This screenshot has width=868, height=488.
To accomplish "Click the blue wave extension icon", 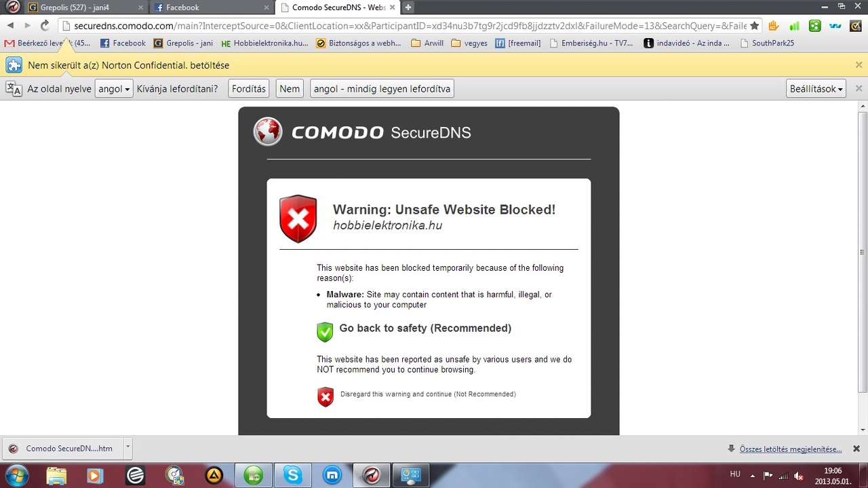I will click(835, 26).
